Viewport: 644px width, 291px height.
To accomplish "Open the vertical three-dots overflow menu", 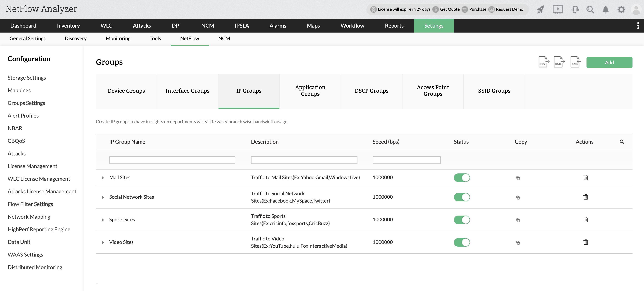I will (638, 26).
